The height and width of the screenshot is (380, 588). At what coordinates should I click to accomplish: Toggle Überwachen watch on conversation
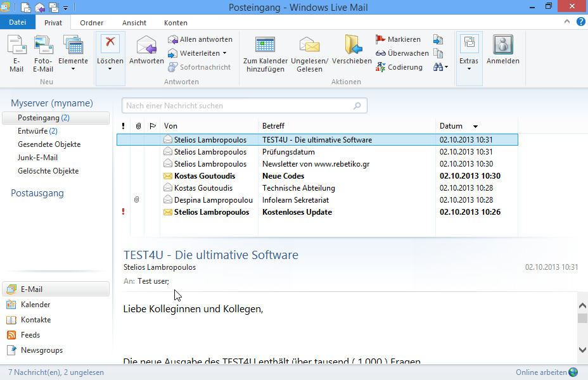click(402, 53)
